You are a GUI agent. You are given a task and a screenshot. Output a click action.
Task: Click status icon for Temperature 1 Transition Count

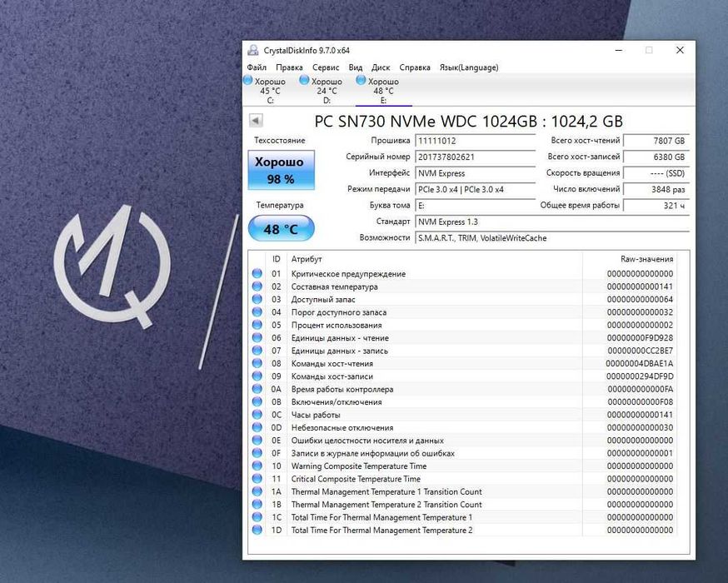pos(257,491)
